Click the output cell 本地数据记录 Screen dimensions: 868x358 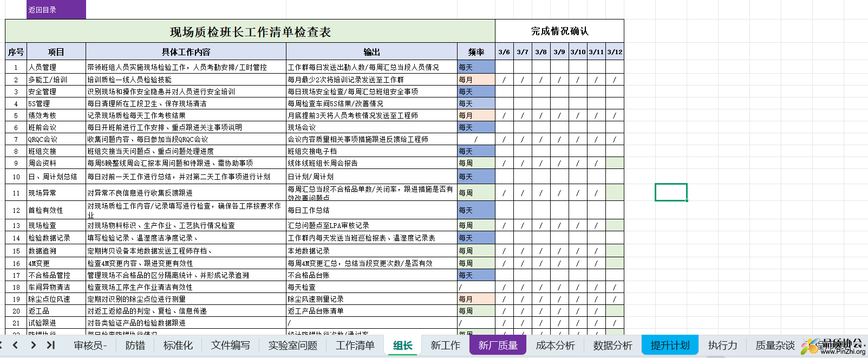[x=372, y=251]
